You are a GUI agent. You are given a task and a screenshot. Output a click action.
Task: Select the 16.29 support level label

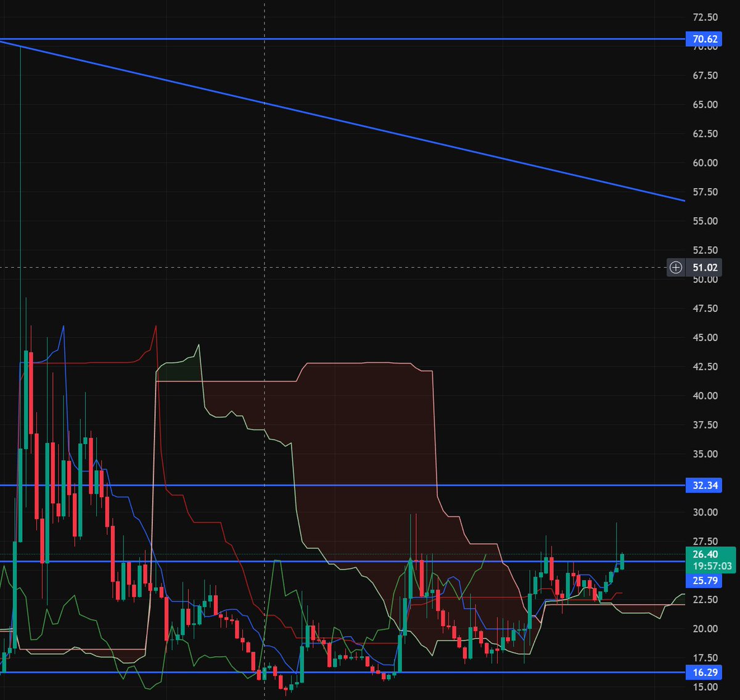pos(703,673)
